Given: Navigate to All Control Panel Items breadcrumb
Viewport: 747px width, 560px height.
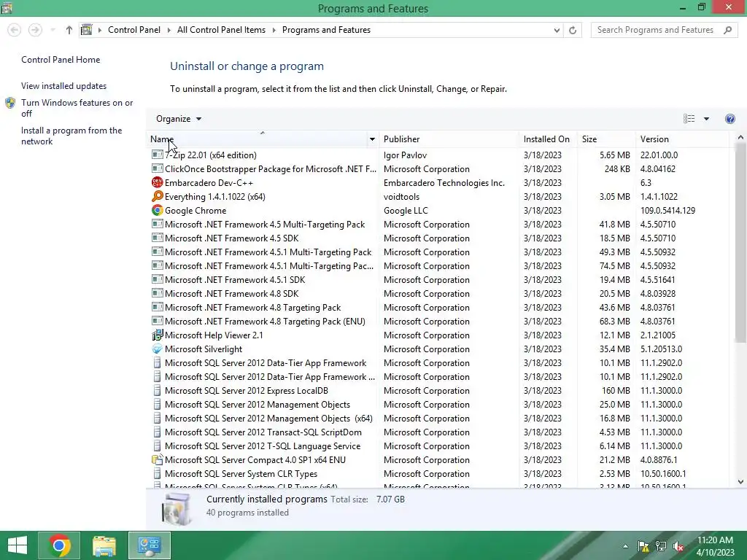Looking at the screenshot, I should (221, 30).
